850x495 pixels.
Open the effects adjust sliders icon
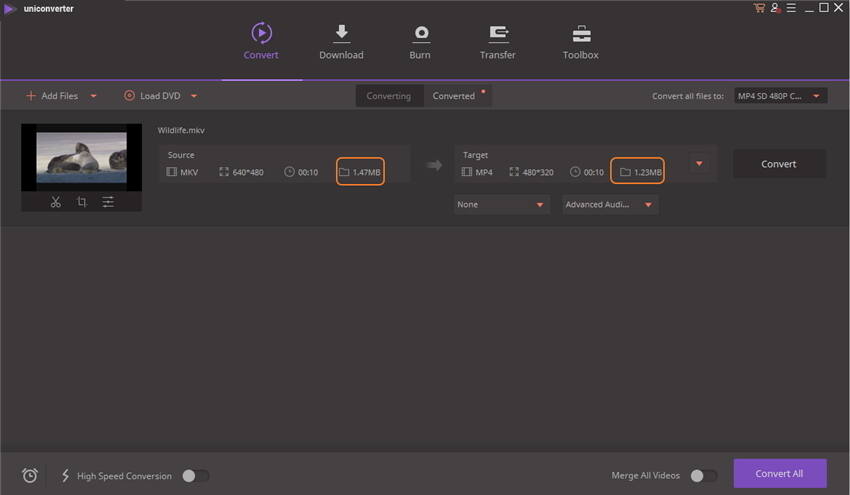(108, 202)
